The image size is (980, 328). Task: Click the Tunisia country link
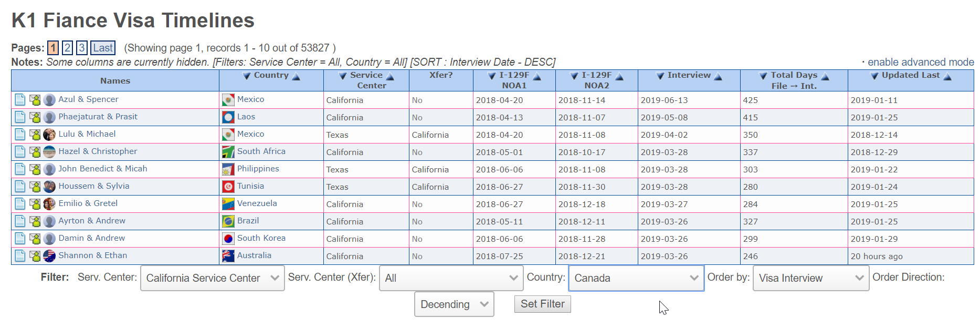click(x=250, y=186)
